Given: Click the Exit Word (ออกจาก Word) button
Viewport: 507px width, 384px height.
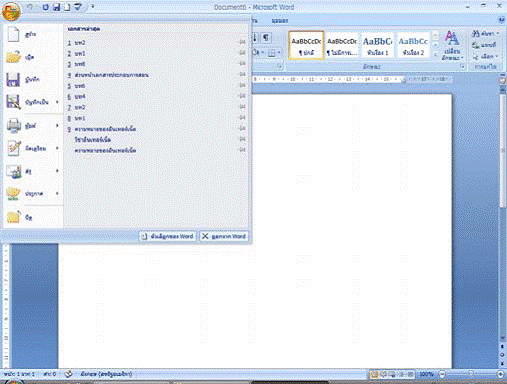Looking at the screenshot, I should click(224, 236).
